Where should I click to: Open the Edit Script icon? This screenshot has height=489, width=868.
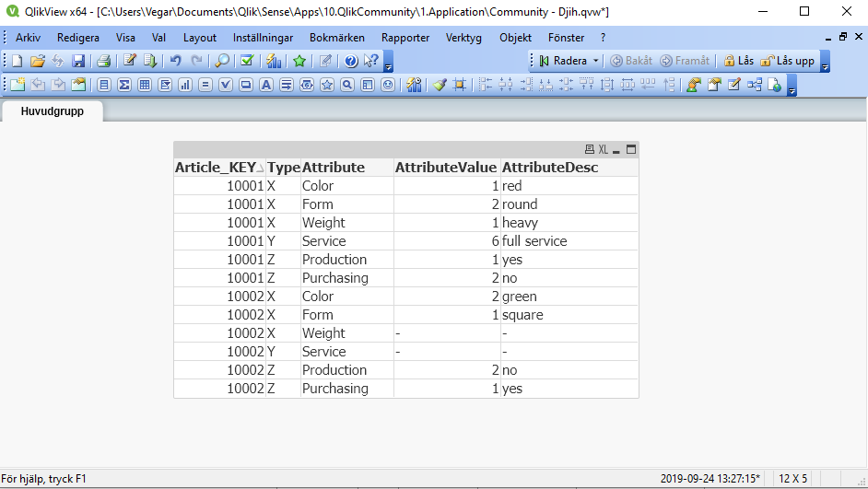130,61
